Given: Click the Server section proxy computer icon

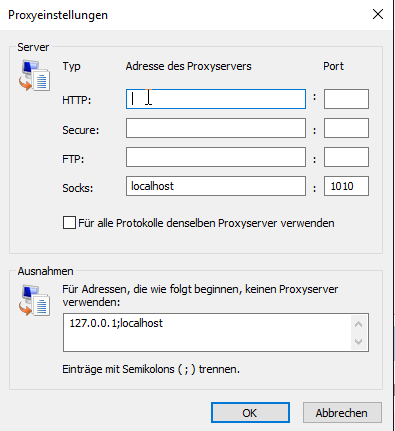Looking at the screenshot, I should pos(34,75).
